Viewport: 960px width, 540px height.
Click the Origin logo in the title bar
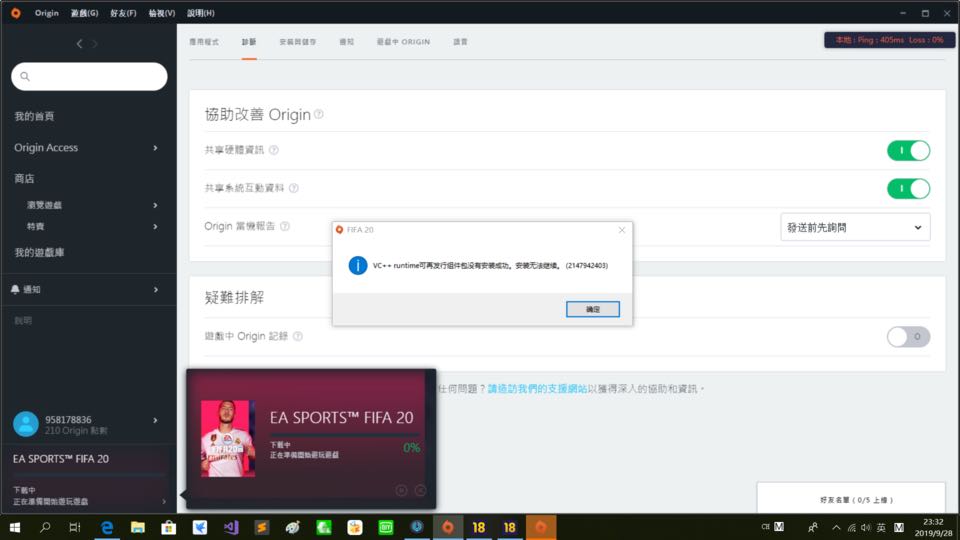(16, 13)
